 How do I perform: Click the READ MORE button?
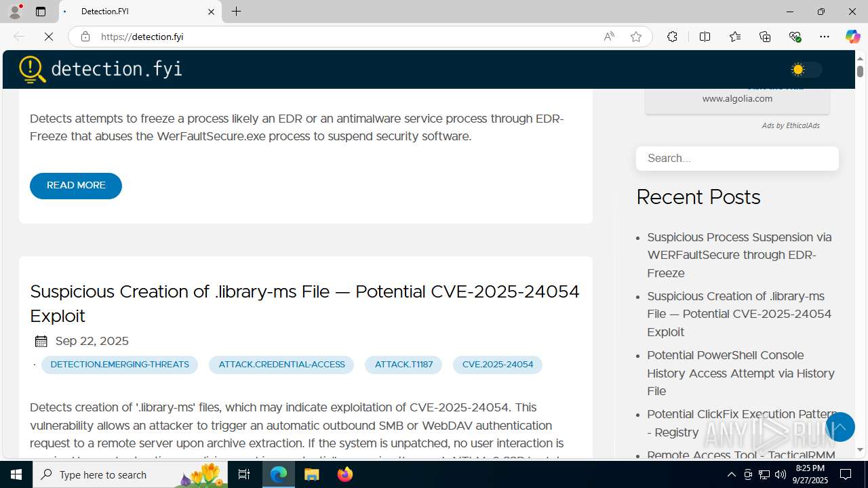pos(76,186)
